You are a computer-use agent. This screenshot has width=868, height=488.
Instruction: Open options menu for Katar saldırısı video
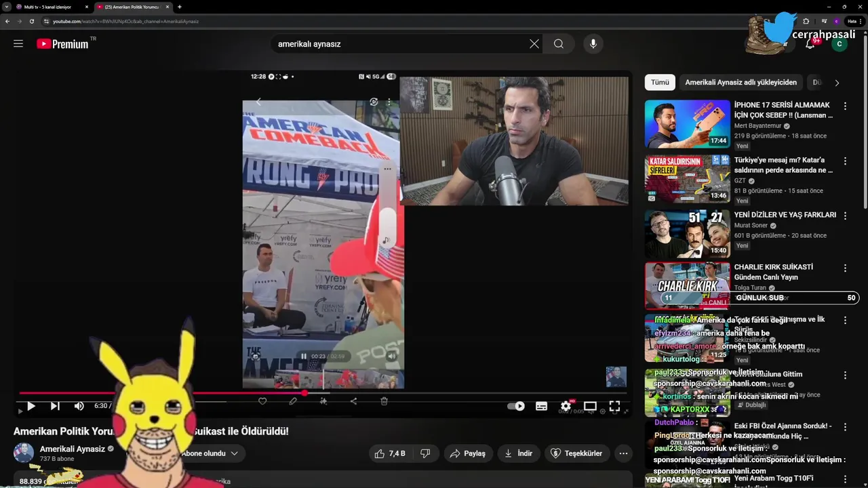[x=845, y=161]
